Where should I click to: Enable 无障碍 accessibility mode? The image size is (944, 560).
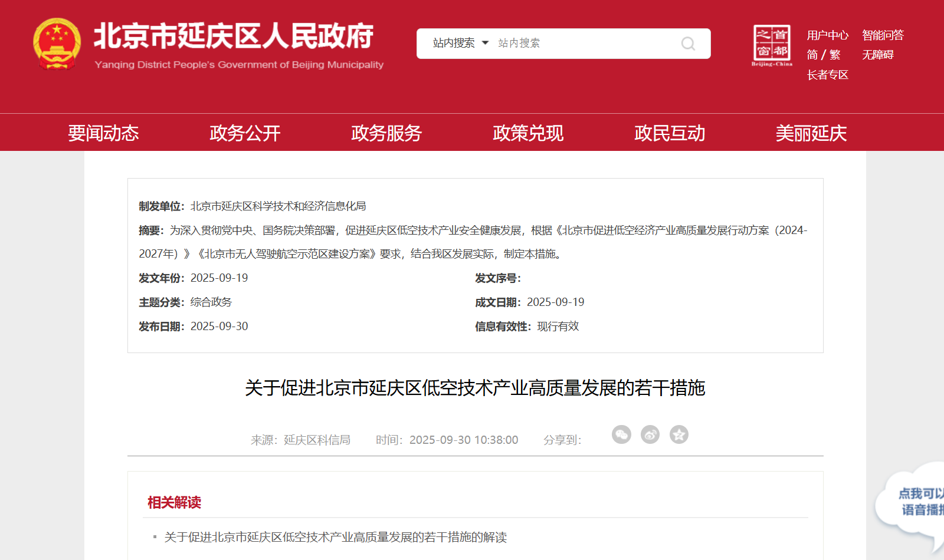click(x=878, y=55)
